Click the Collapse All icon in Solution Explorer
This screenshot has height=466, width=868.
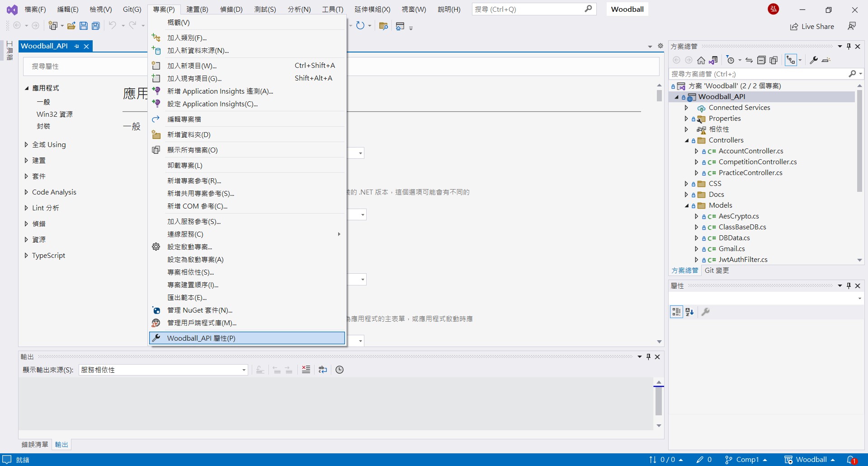(x=762, y=60)
